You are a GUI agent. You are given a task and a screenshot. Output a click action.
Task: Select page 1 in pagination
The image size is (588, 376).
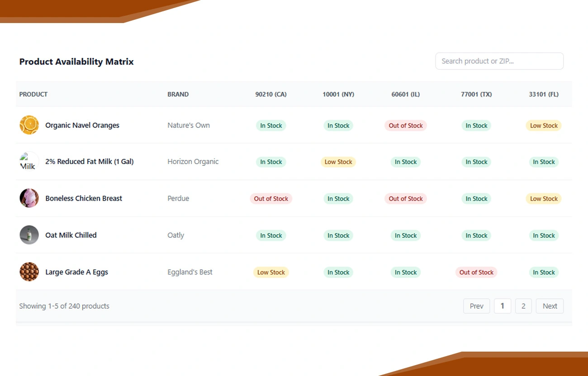502,306
